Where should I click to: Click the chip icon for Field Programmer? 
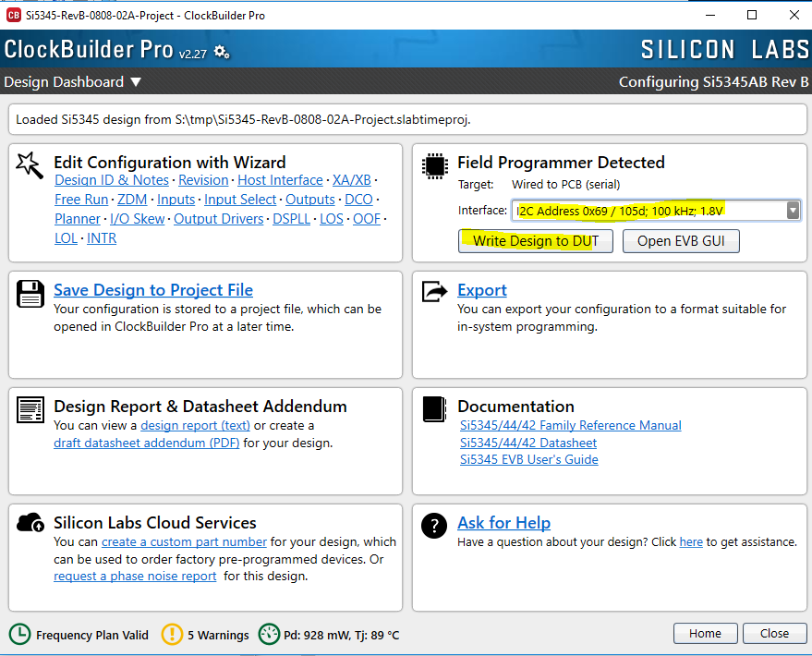point(435,166)
